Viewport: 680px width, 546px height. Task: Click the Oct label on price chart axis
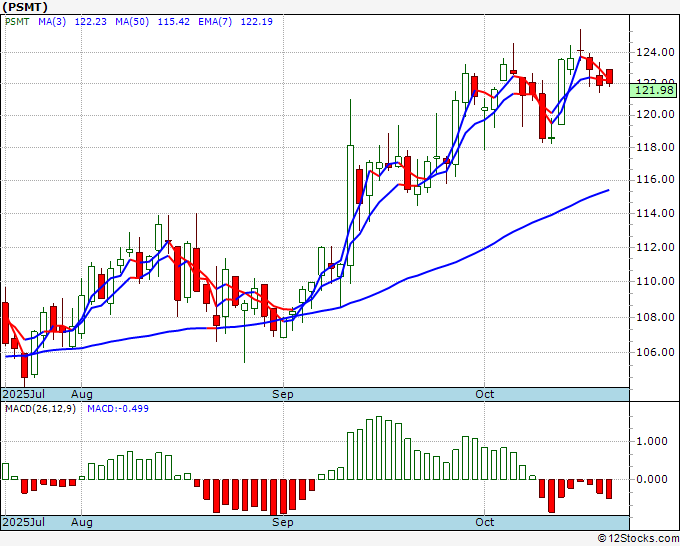(x=484, y=394)
